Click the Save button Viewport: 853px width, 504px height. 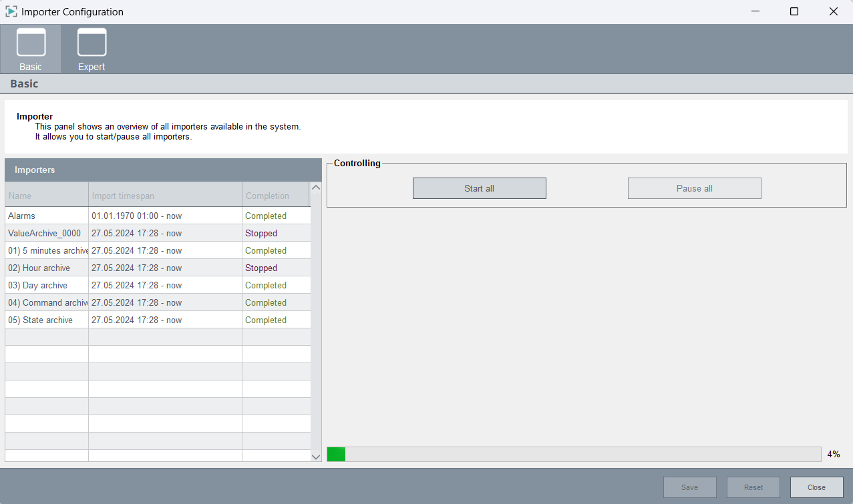click(689, 487)
